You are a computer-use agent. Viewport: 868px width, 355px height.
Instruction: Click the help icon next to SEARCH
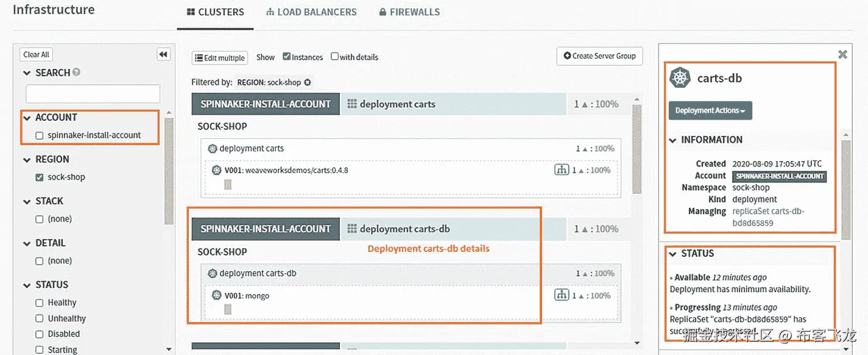click(76, 72)
